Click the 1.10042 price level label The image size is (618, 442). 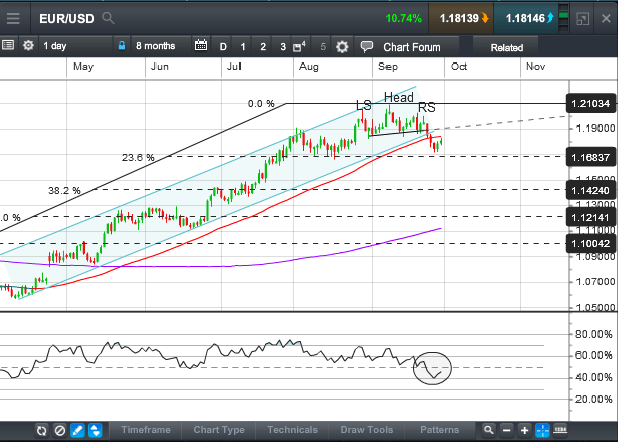pyautogui.click(x=590, y=243)
